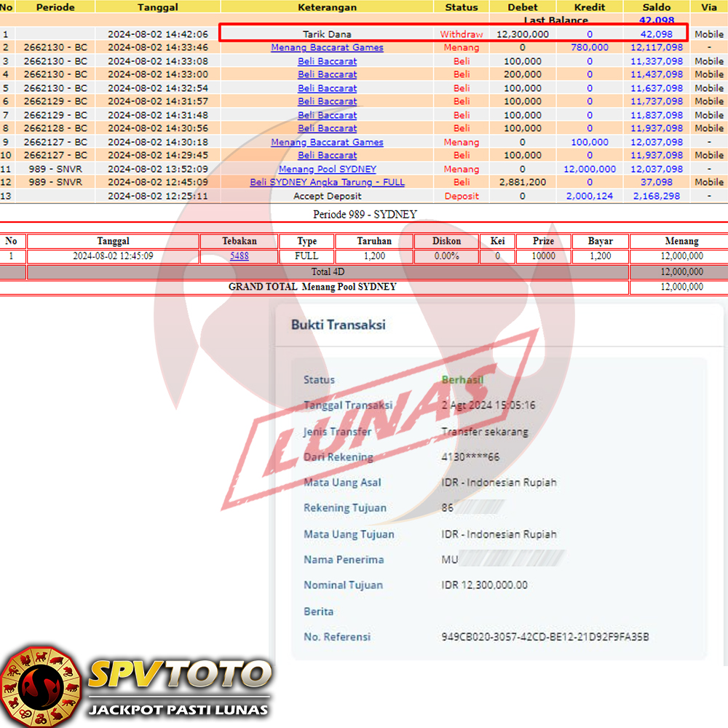The width and height of the screenshot is (728, 728).
Task: Click the Keterangan column header
Action: 327,7
